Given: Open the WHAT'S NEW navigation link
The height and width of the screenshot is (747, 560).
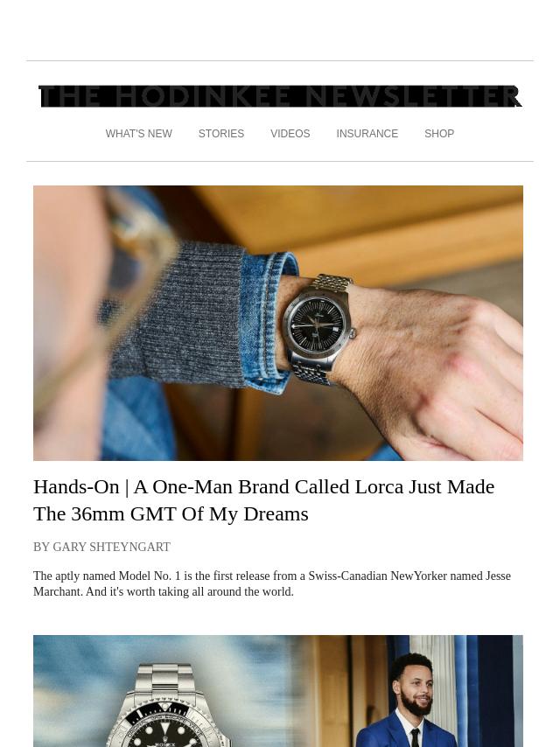Looking at the screenshot, I should [x=139, y=134].
